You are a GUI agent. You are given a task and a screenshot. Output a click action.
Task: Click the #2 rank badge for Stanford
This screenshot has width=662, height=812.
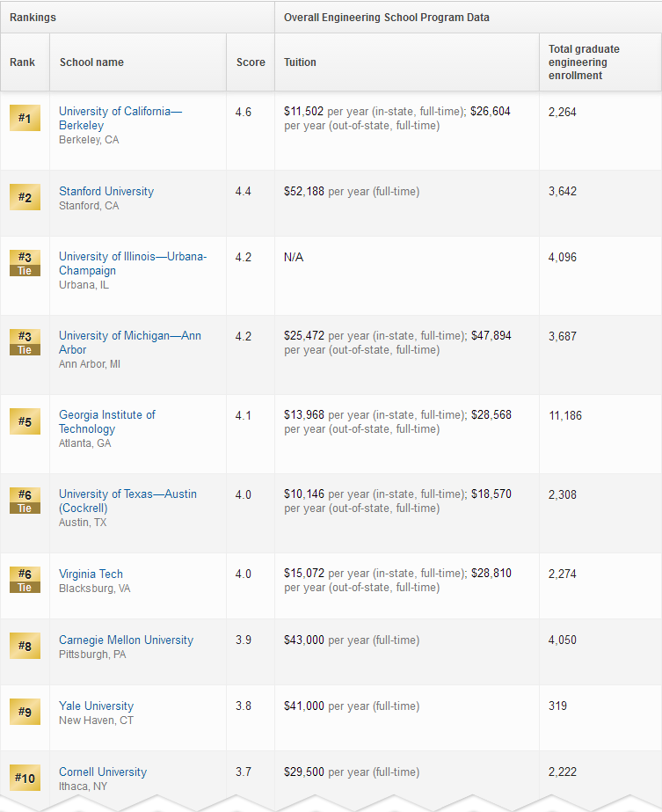(x=25, y=197)
